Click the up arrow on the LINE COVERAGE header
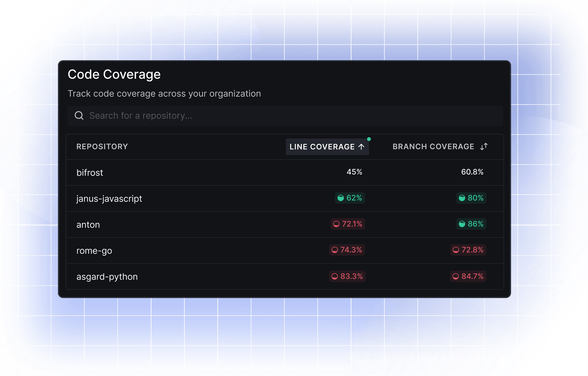 pyautogui.click(x=362, y=147)
